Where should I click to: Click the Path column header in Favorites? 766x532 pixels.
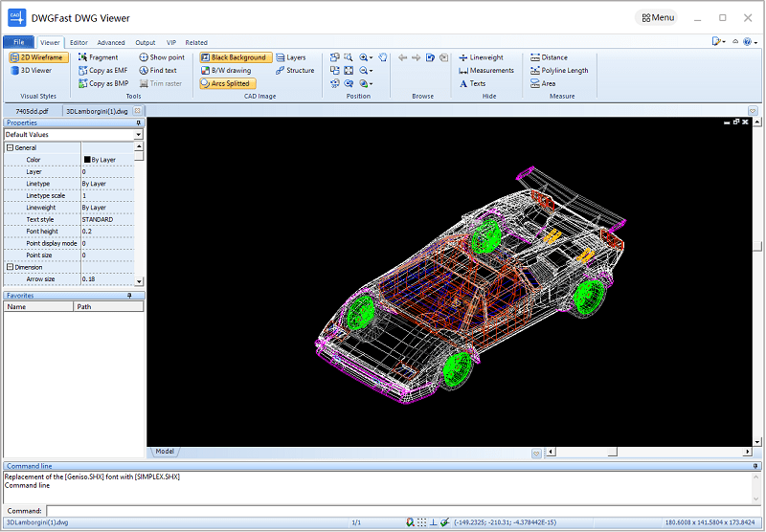(108, 306)
